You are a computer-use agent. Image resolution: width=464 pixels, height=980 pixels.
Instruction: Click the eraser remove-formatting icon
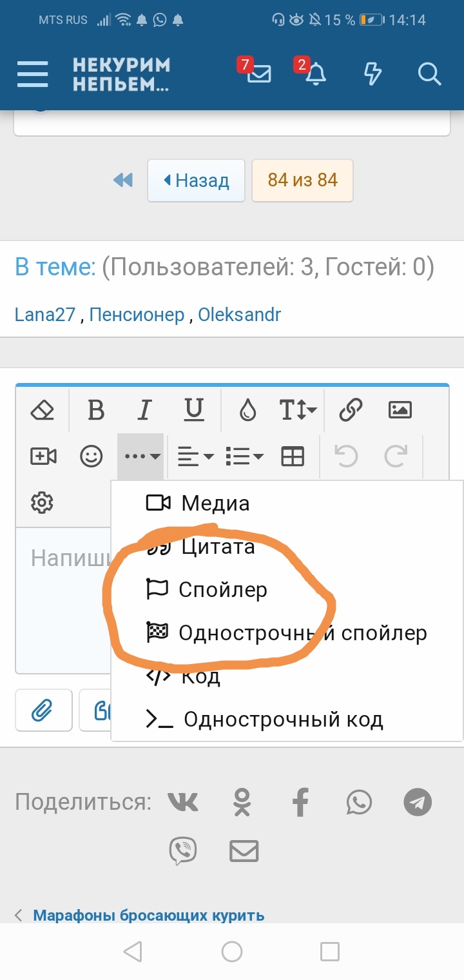click(x=43, y=409)
